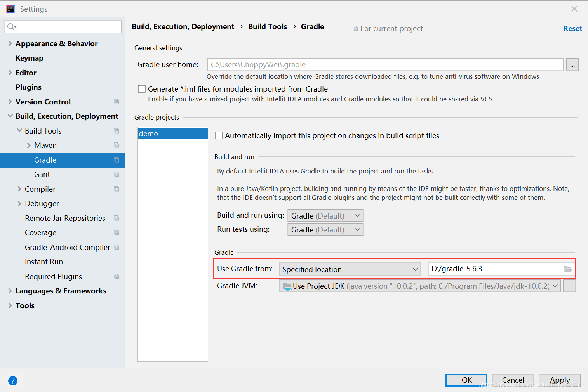588x392 pixels.
Task: Expand the Maven node
Action: pyautogui.click(x=29, y=145)
